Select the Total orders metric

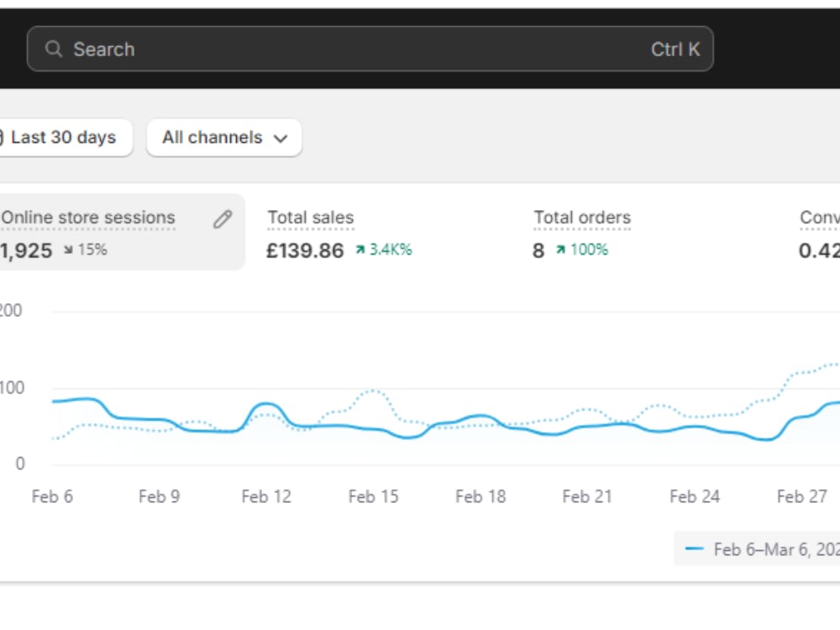point(582,218)
